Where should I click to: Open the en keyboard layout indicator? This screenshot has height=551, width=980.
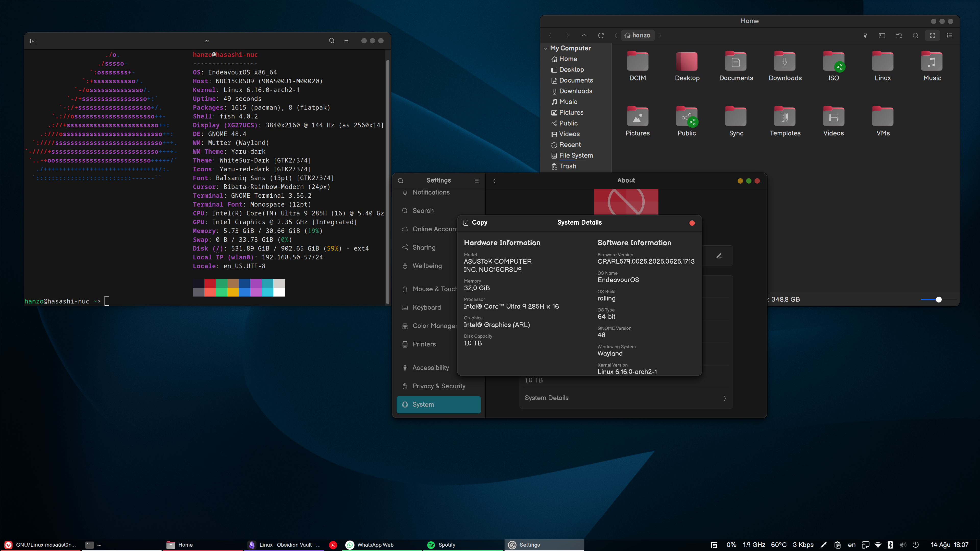coord(851,545)
